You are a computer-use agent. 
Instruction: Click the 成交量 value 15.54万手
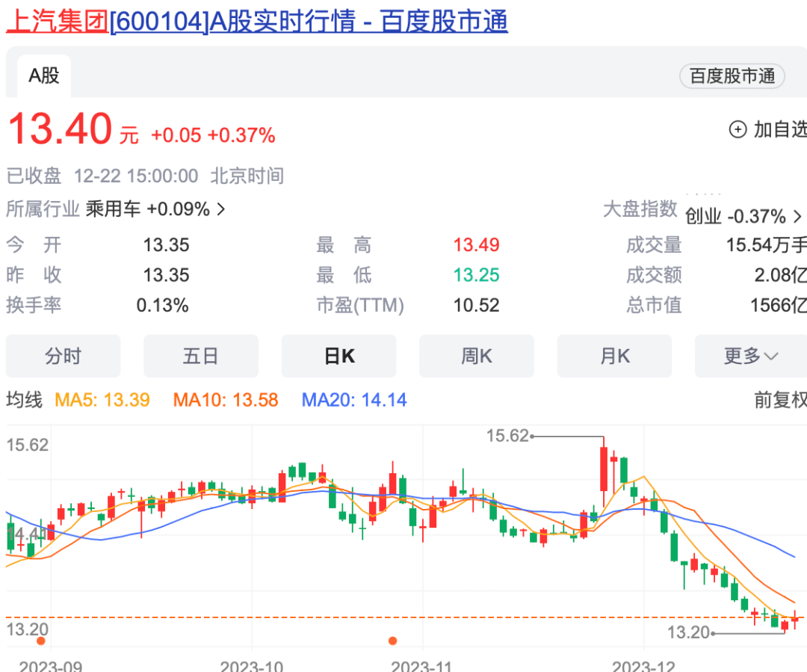[767, 245]
